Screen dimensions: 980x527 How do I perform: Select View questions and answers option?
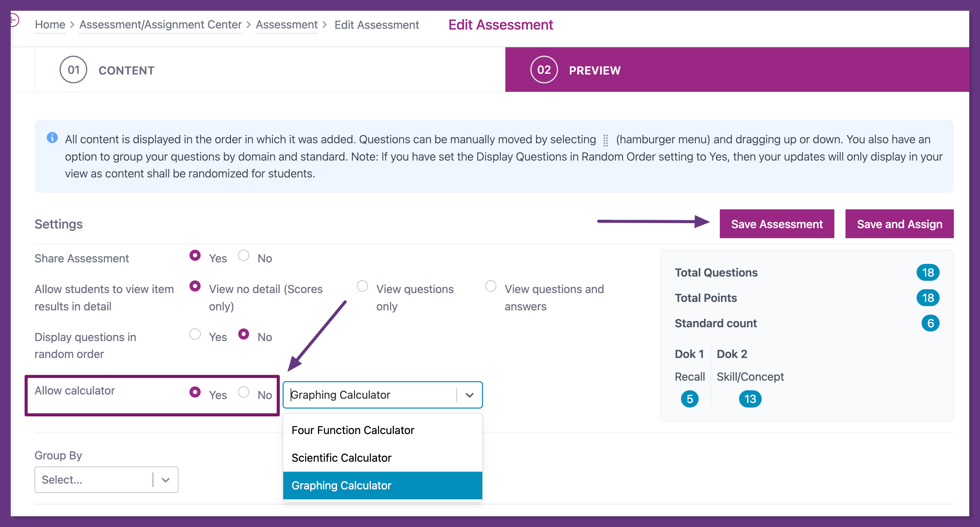(491, 287)
